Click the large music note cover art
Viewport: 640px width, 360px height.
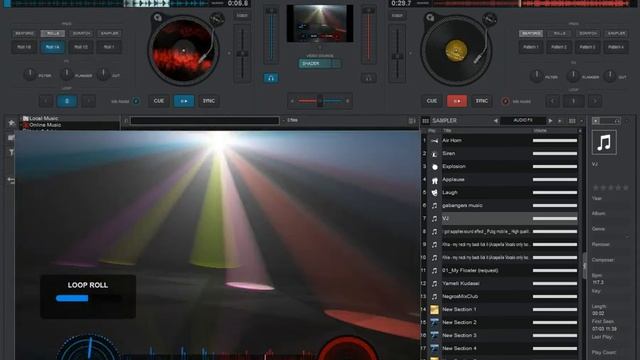pyautogui.click(x=604, y=142)
